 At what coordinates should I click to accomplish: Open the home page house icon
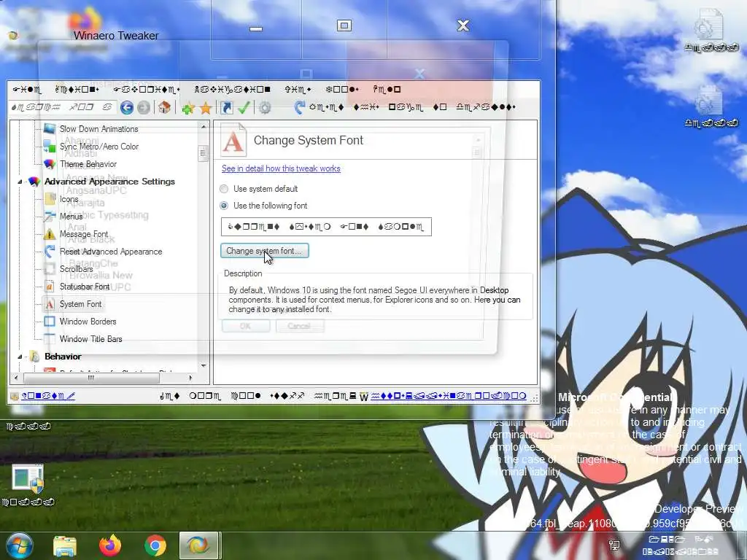pos(165,108)
